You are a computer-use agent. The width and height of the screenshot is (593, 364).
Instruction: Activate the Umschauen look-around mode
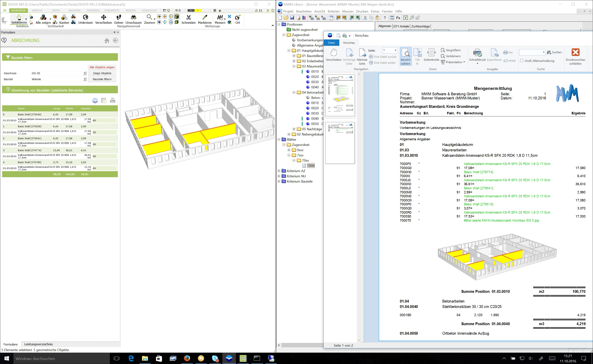[x=133, y=19]
